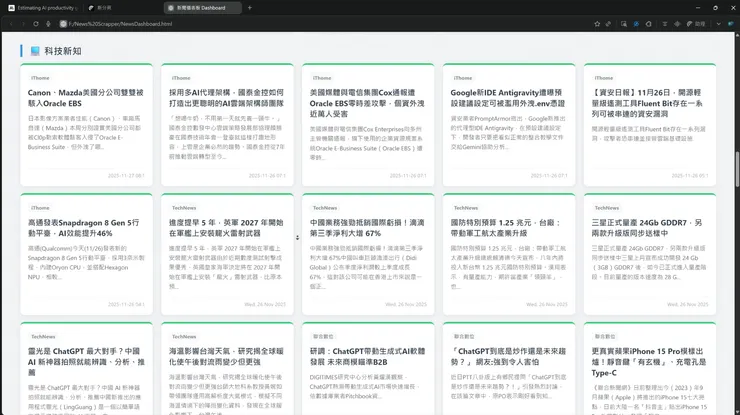Open the iPhone 15 Pro模樣出爐 article

tap(648, 362)
